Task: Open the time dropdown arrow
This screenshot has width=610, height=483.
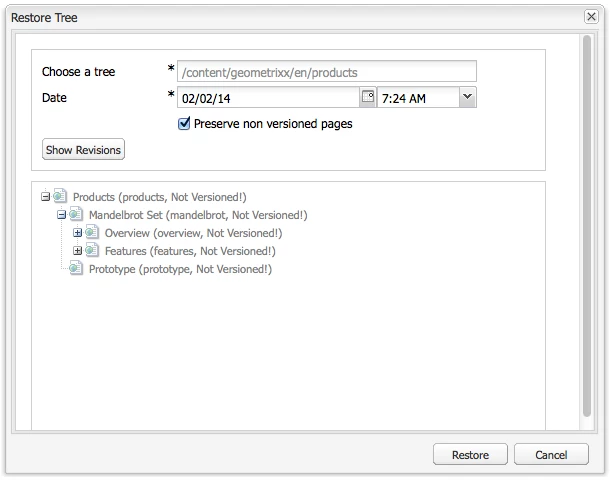Action: coord(467,97)
